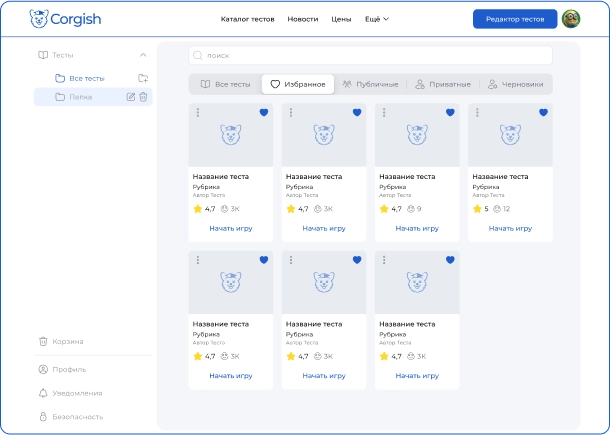Go to the Цены page
Image resolution: width=610 pixels, height=435 pixels.
[341, 19]
